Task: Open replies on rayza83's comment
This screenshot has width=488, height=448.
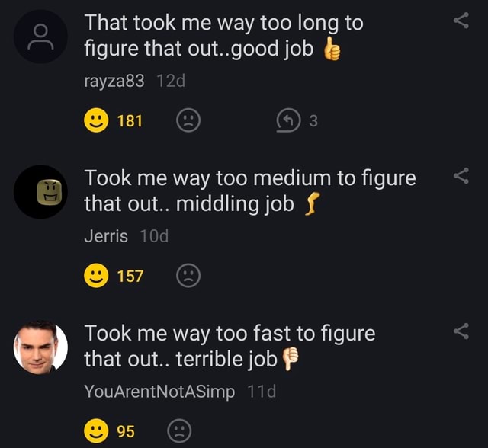Action: (x=287, y=120)
